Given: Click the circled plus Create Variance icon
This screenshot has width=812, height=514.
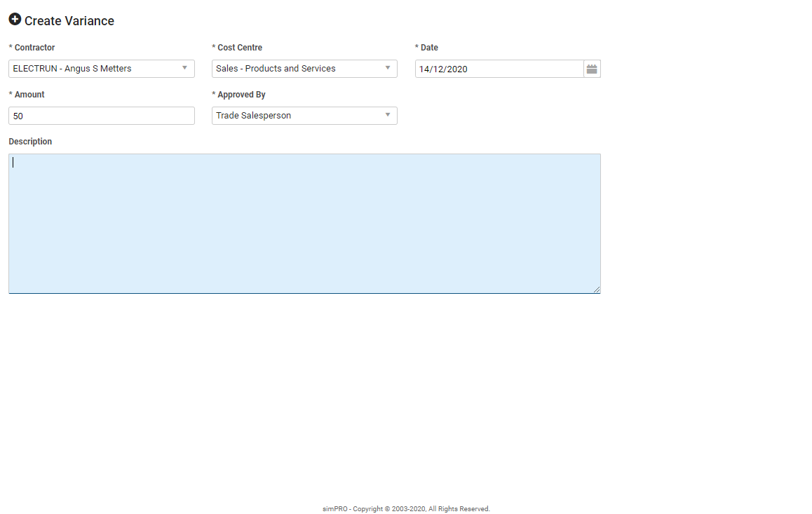Looking at the screenshot, I should coord(15,20).
